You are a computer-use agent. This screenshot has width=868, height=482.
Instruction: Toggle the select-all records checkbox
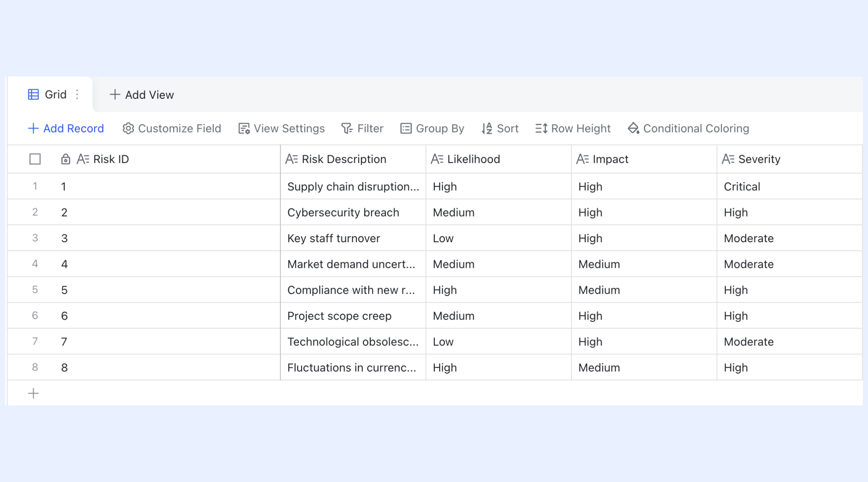pos(35,159)
